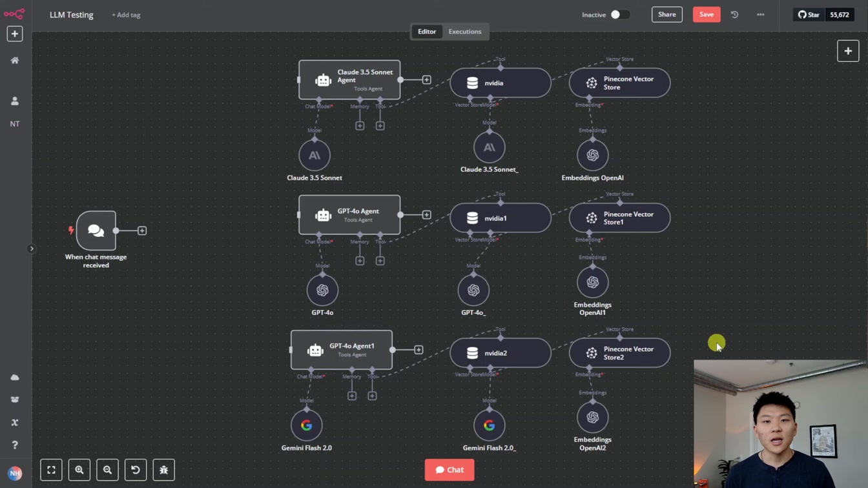Image resolution: width=868 pixels, height=488 pixels.
Task: Click the GitHub Star button
Action: (808, 14)
